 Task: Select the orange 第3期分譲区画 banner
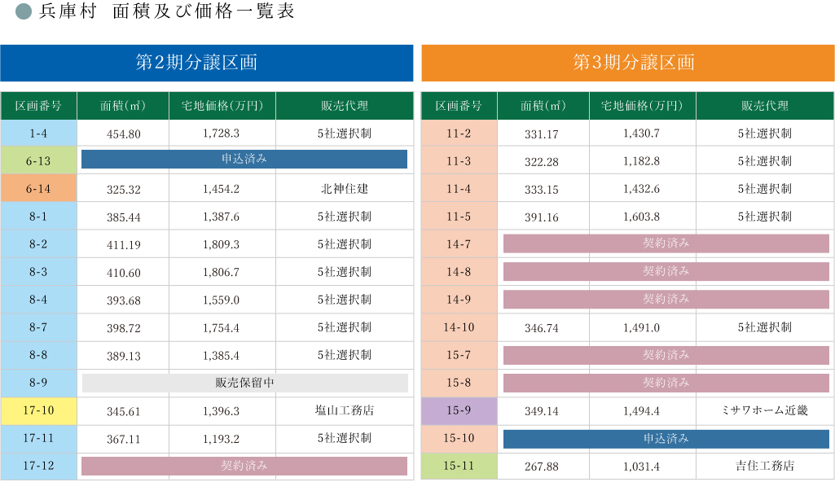point(627,63)
